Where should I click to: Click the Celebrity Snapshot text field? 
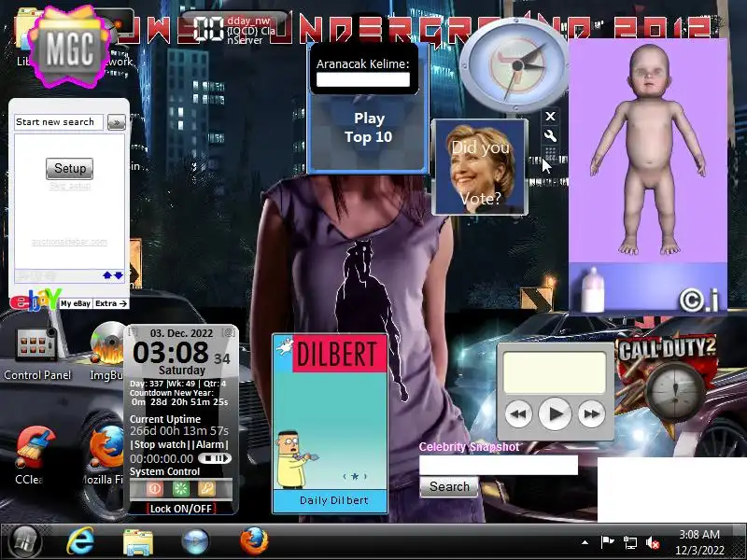[x=499, y=465]
